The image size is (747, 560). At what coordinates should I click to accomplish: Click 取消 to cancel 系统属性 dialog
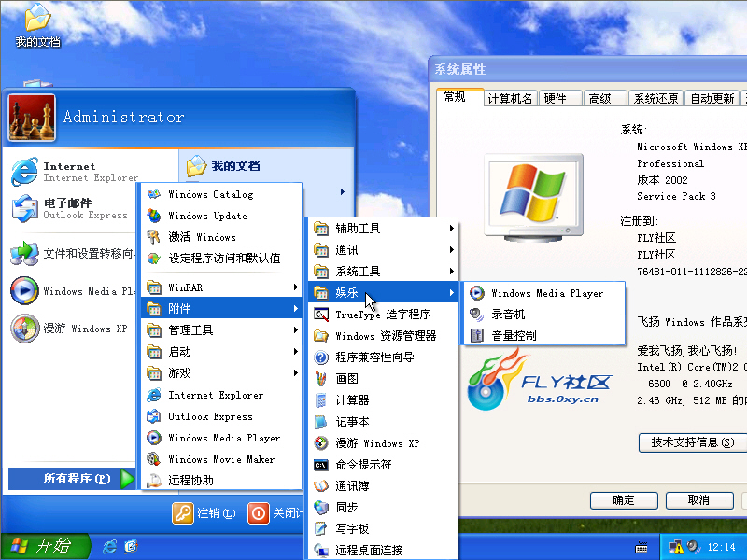pyautogui.click(x=698, y=500)
